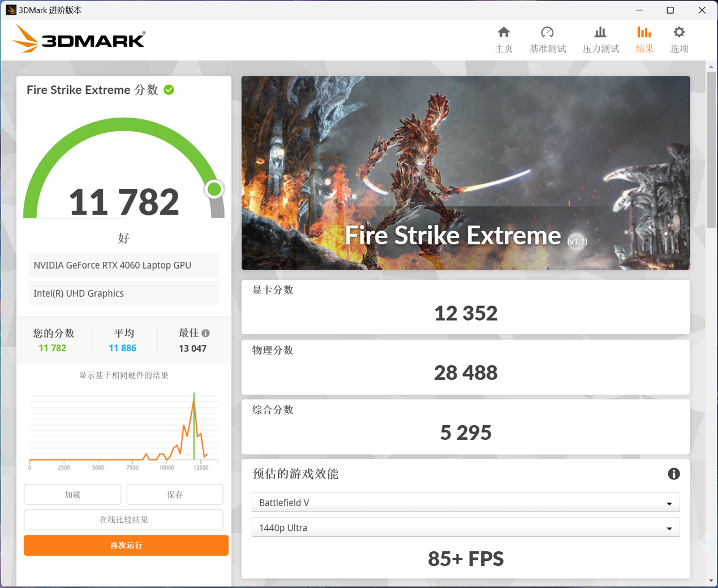718x588 pixels.
Task: Click the Results (结果) chart icon
Action: click(644, 33)
